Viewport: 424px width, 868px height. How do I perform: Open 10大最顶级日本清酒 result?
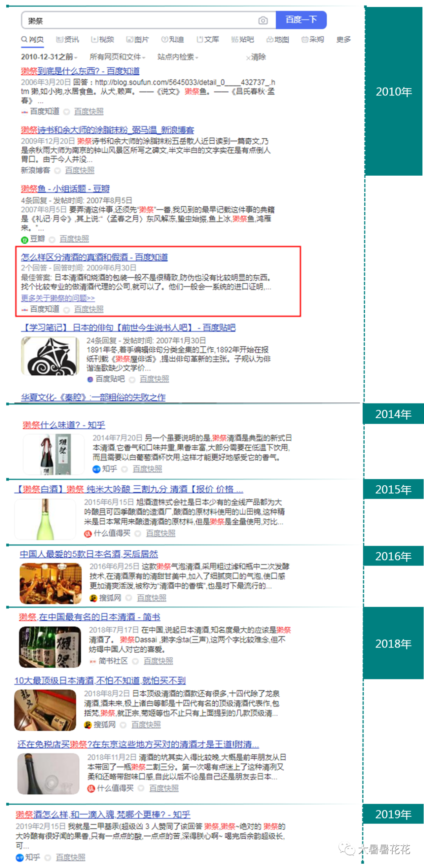point(100,681)
